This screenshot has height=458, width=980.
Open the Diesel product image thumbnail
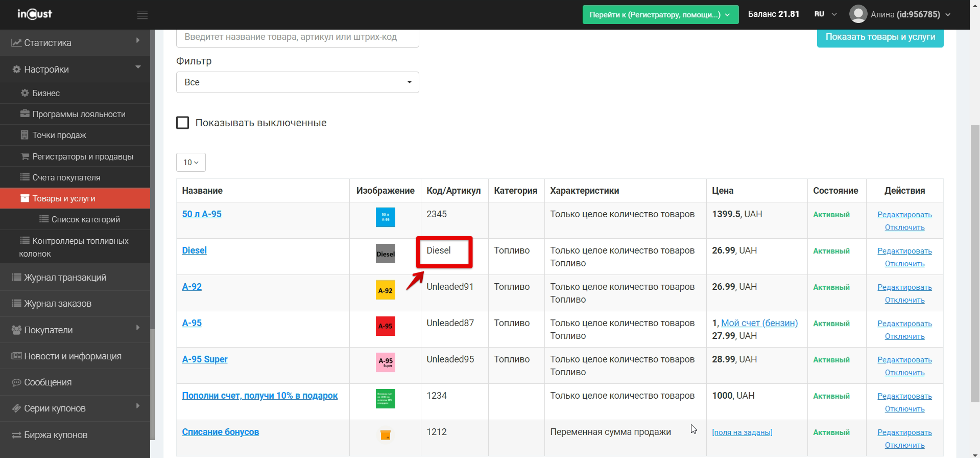[x=385, y=254]
